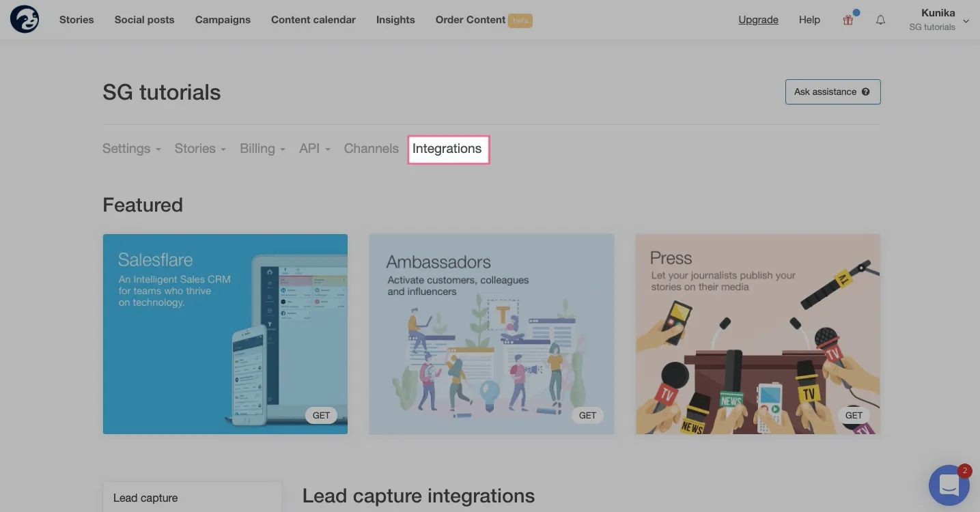Open Social posts page
Image resolution: width=980 pixels, height=512 pixels.
click(145, 20)
